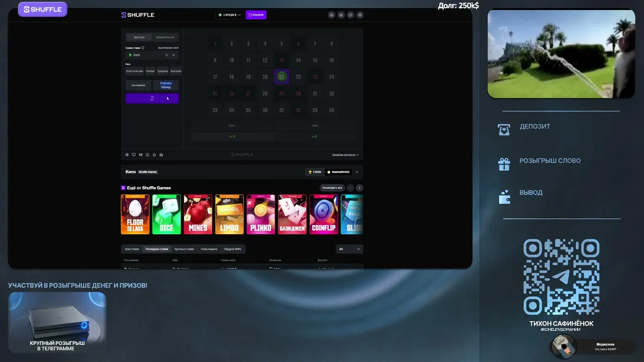Toggle Keno number 8
Screen dimensions: 644x362
[332, 44]
